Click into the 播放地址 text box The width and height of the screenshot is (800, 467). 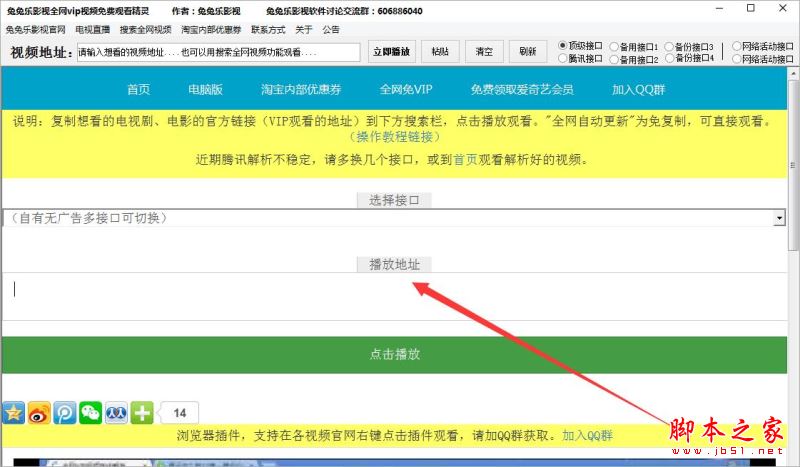point(394,297)
